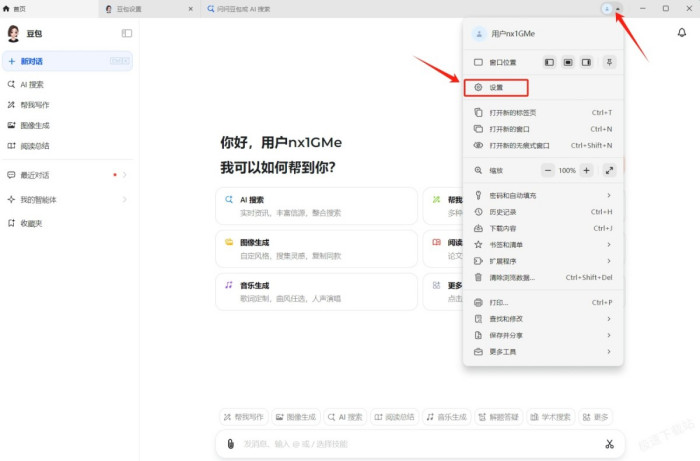
Task: Open the 音乐生成 card in main area
Action: coord(316,292)
